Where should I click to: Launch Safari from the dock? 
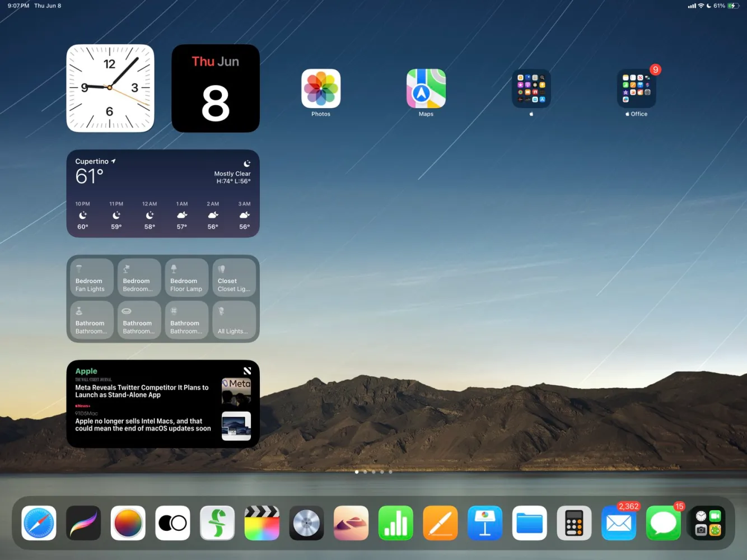pyautogui.click(x=39, y=523)
